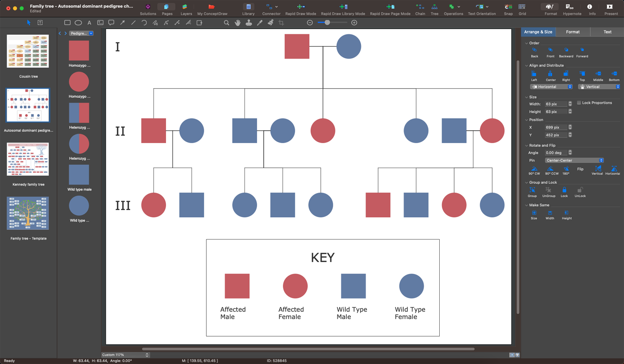Click the zoom in plus button

pos(354,23)
